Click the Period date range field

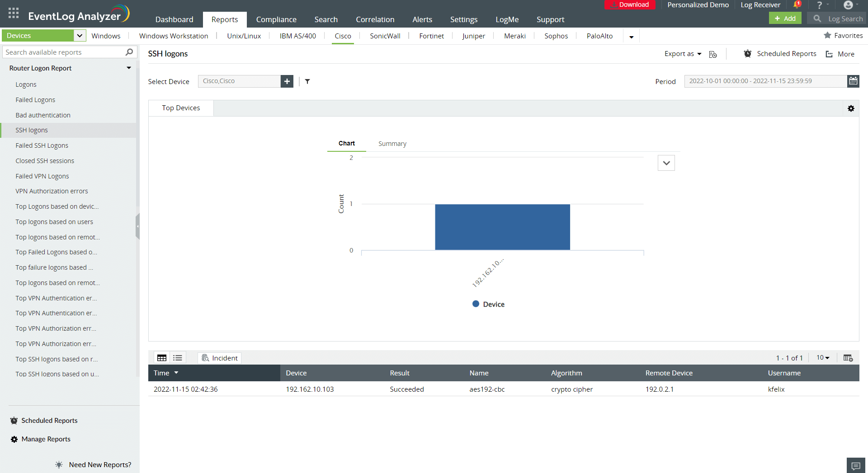(765, 81)
